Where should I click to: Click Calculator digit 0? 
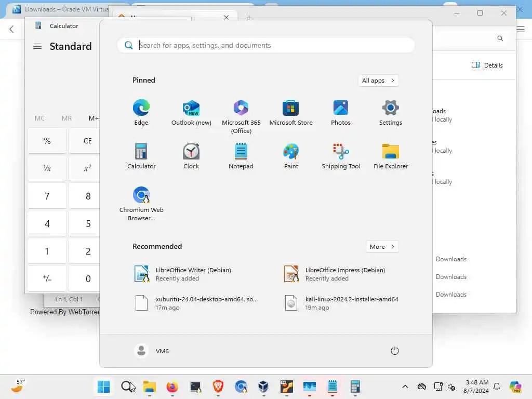tap(84, 278)
